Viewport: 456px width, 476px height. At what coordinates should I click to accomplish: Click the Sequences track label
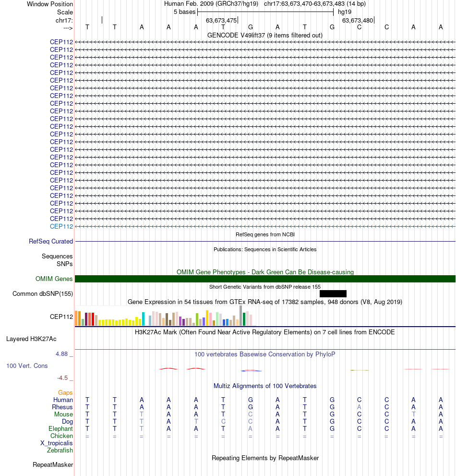tap(57, 256)
